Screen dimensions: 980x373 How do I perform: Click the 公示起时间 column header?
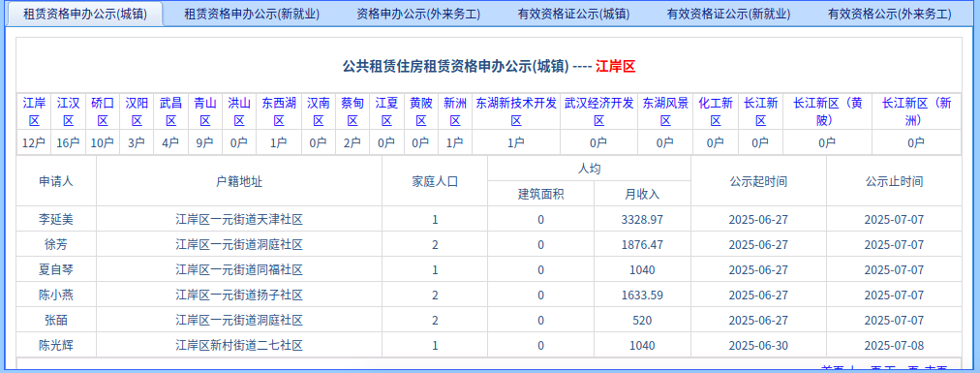tap(758, 182)
